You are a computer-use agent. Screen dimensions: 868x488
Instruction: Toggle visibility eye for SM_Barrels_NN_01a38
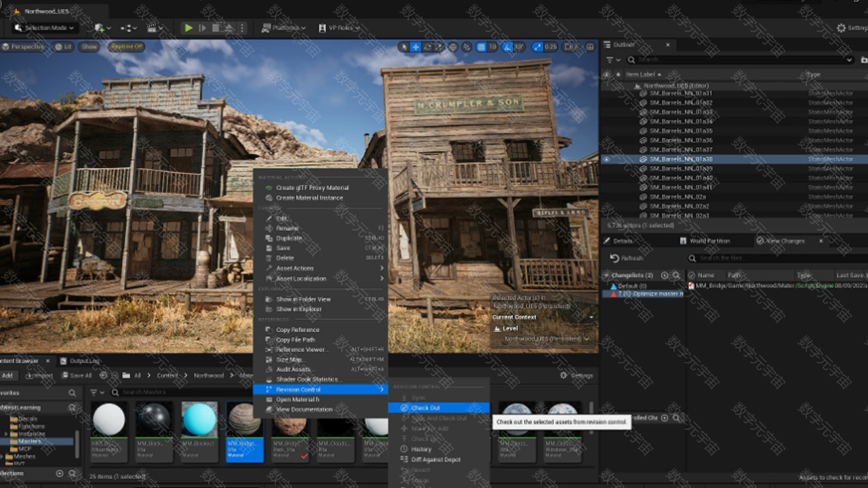point(606,159)
